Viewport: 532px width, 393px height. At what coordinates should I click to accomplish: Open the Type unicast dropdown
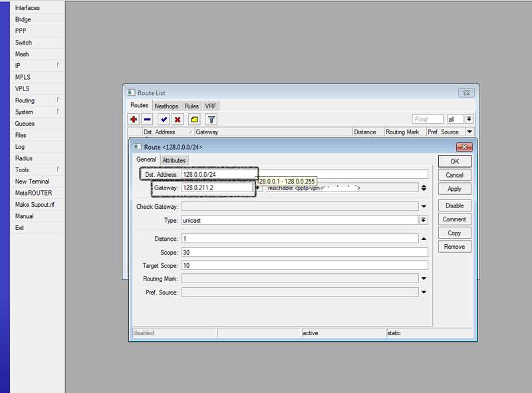tap(423, 220)
